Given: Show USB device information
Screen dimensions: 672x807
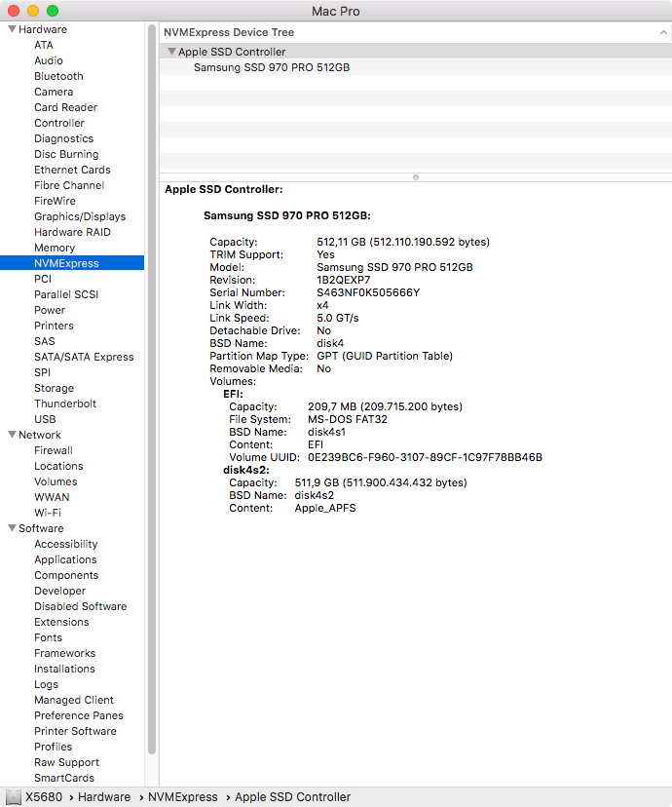Looking at the screenshot, I should [x=45, y=419].
